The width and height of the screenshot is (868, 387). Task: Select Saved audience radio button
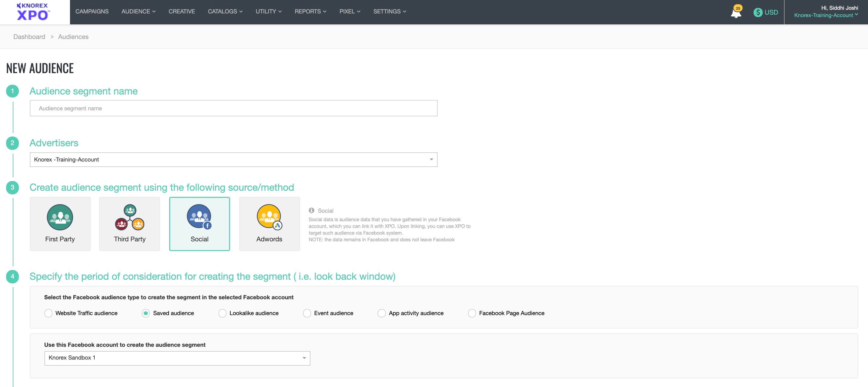pyautogui.click(x=145, y=313)
